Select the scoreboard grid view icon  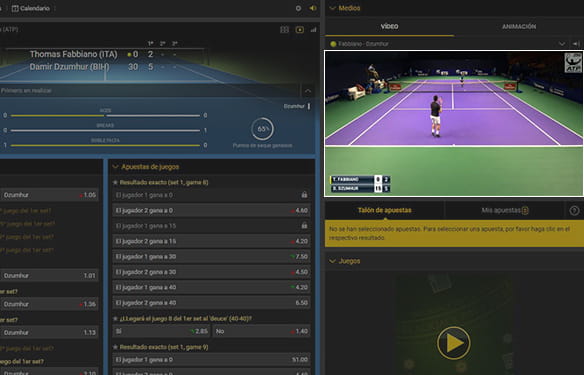click(285, 30)
